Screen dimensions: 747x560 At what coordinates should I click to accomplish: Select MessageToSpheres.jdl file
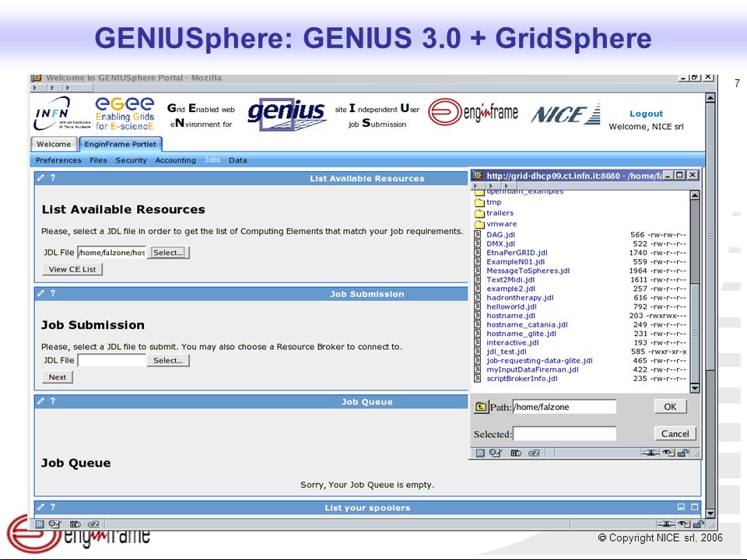point(528,271)
